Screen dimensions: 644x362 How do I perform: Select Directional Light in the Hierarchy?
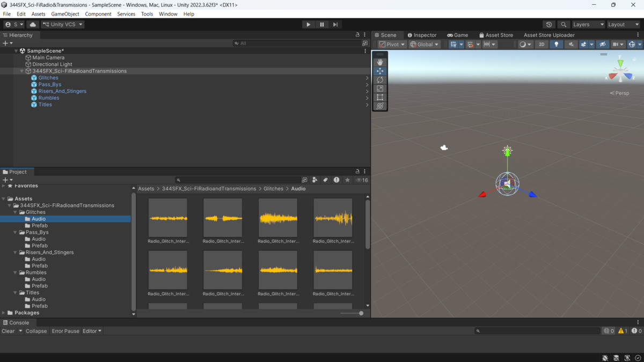tap(52, 64)
